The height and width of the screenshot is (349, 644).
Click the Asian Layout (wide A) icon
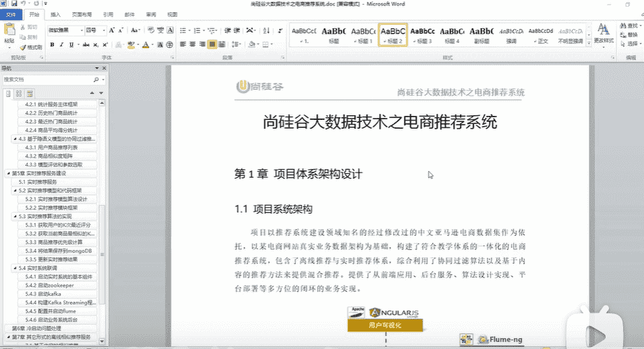click(x=251, y=30)
